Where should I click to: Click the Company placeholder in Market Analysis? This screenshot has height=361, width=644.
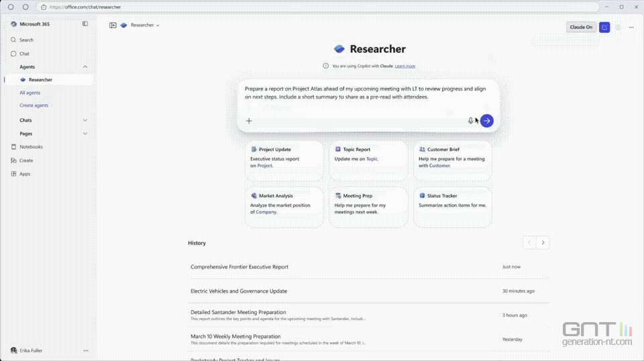click(x=266, y=212)
